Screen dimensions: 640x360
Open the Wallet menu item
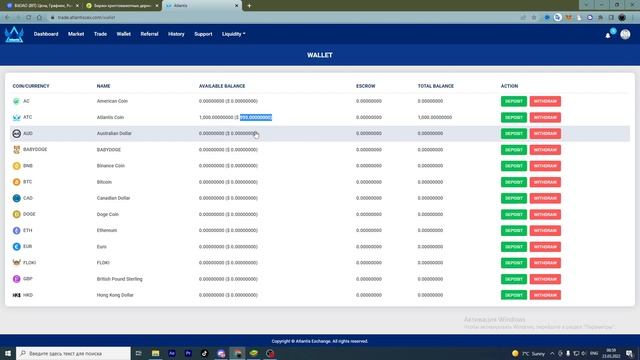[124, 34]
